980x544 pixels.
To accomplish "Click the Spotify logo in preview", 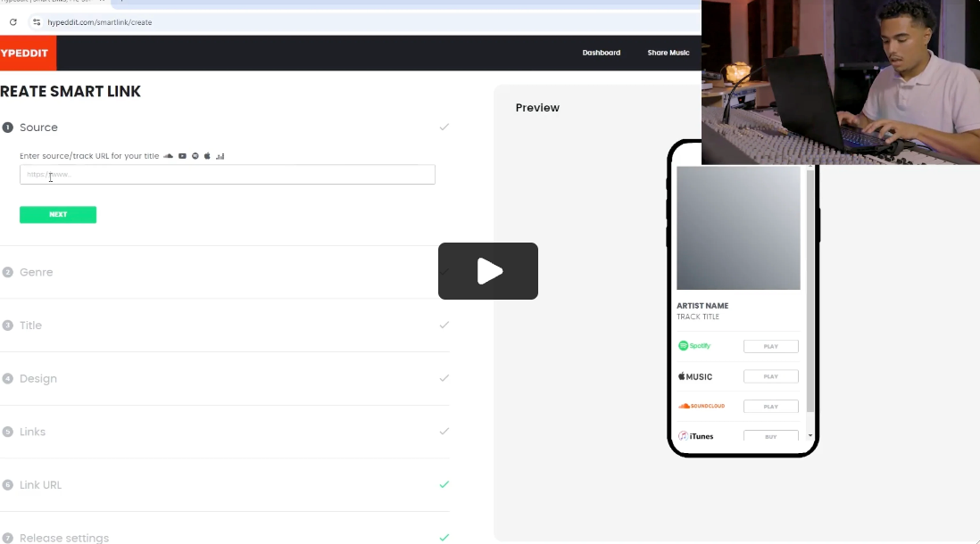I will 694,346.
